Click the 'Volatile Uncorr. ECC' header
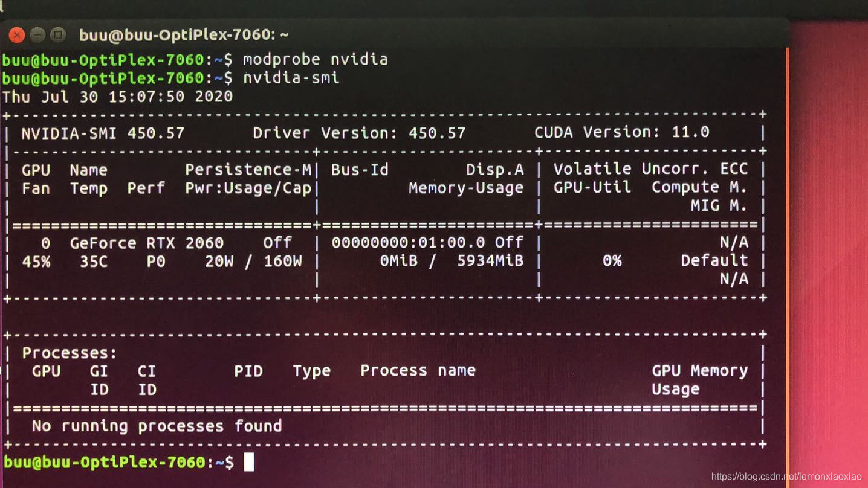 pyautogui.click(x=650, y=169)
